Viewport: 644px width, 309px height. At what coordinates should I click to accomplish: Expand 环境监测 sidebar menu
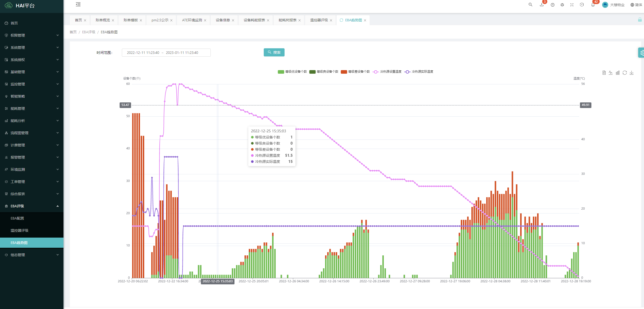[x=32, y=169]
